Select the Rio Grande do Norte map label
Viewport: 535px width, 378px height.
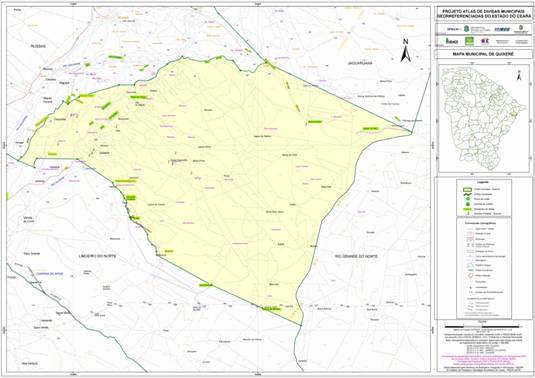[x=356, y=256]
